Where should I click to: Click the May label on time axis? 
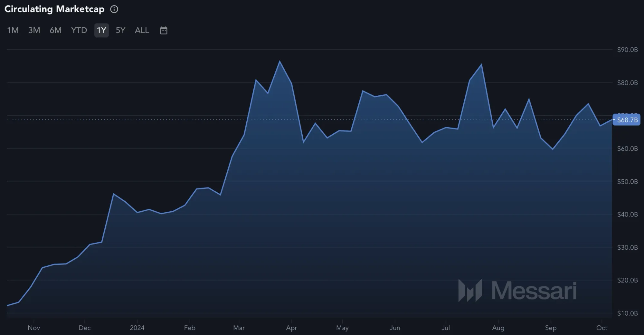pos(342,328)
